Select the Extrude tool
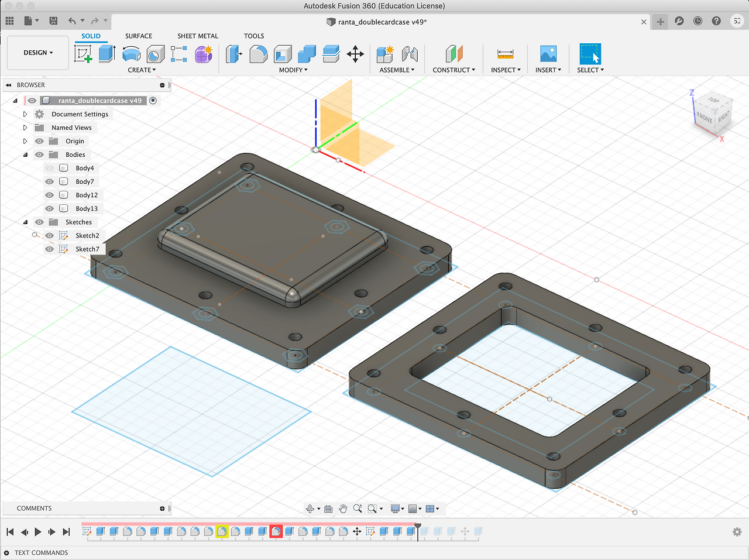Image resolution: width=749 pixels, height=560 pixels. 107,54
